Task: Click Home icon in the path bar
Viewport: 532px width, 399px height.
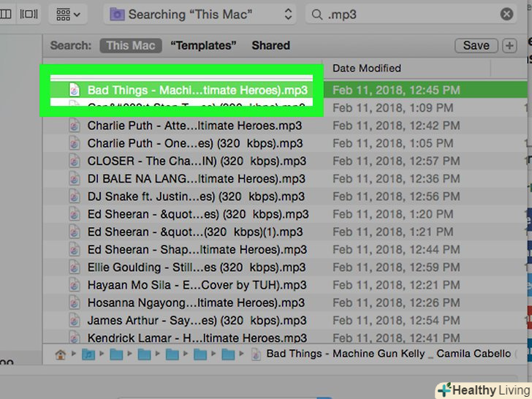Action: 61,354
